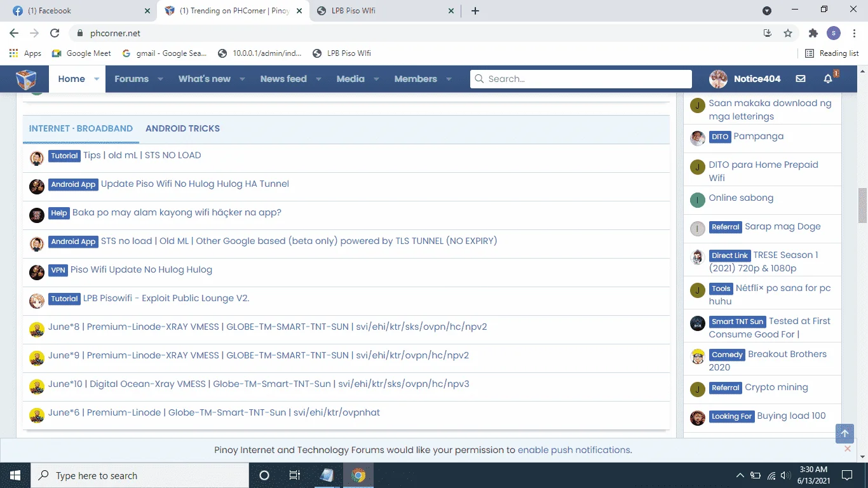Click the volume speaker tray icon
This screenshot has height=488, width=868.
tap(786, 475)
